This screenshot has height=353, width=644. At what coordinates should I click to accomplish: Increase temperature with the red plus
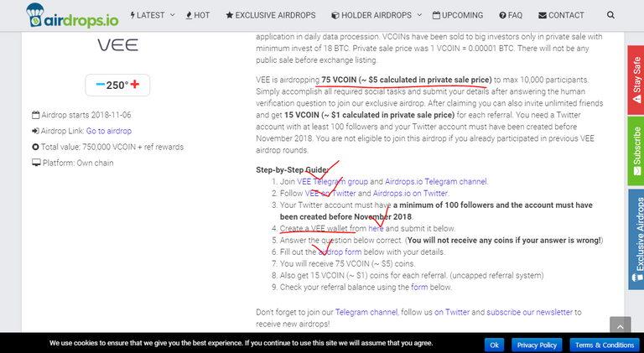click(x=135, y=85)
